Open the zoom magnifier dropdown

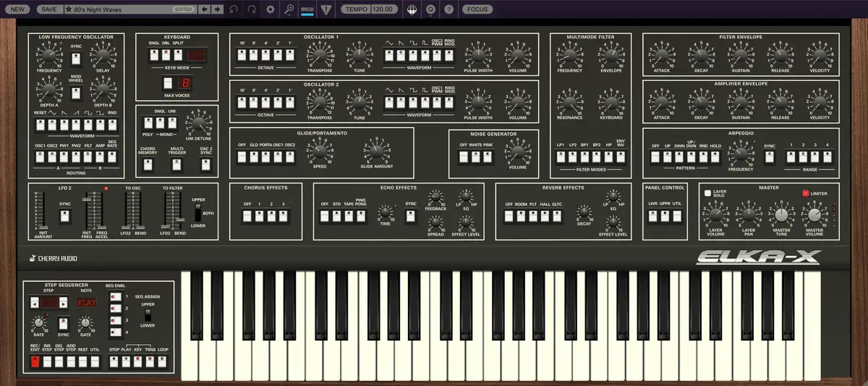[289, 9]
